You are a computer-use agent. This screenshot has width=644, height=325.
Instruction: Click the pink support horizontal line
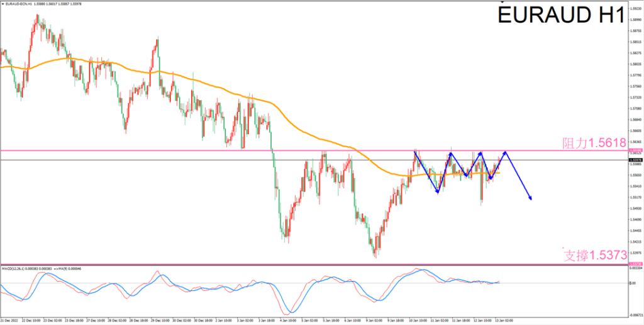(189, 265)
